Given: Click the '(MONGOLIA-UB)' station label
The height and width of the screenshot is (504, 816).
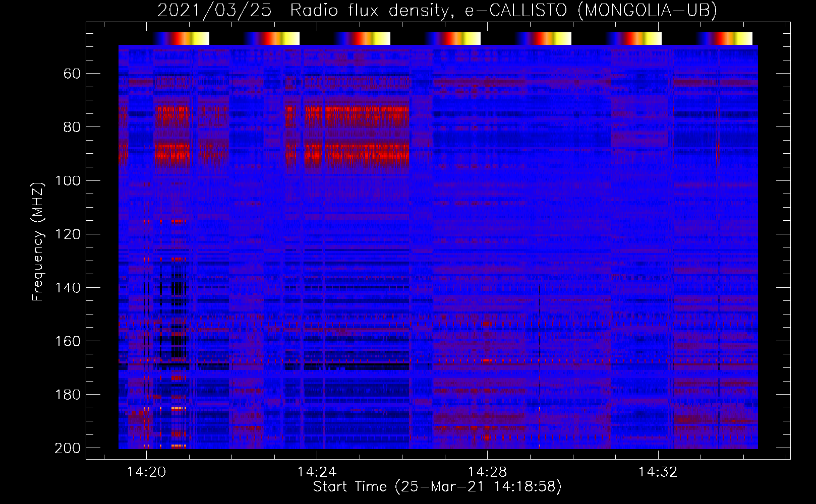Looking at the screenshot, I should pos(648,10).
